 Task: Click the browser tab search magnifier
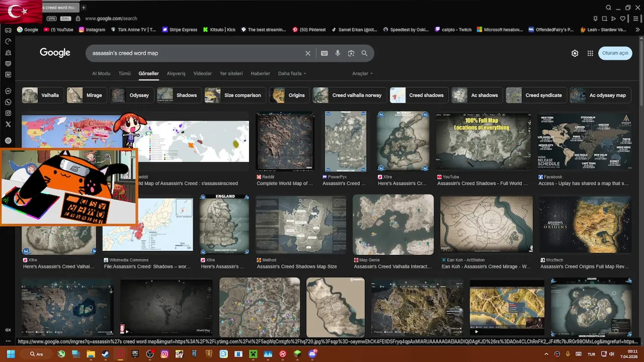tap(608, 8)
